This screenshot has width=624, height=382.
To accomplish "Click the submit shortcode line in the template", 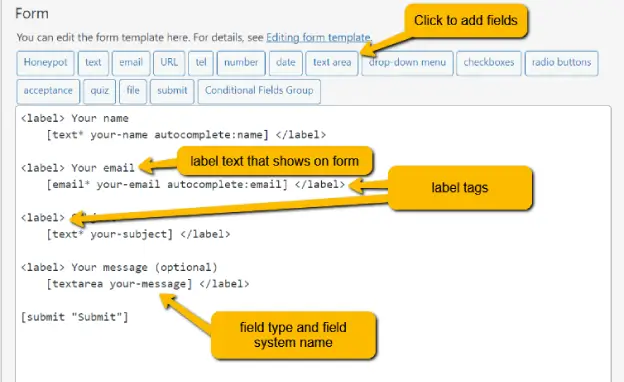I will [x=75, y=317].
